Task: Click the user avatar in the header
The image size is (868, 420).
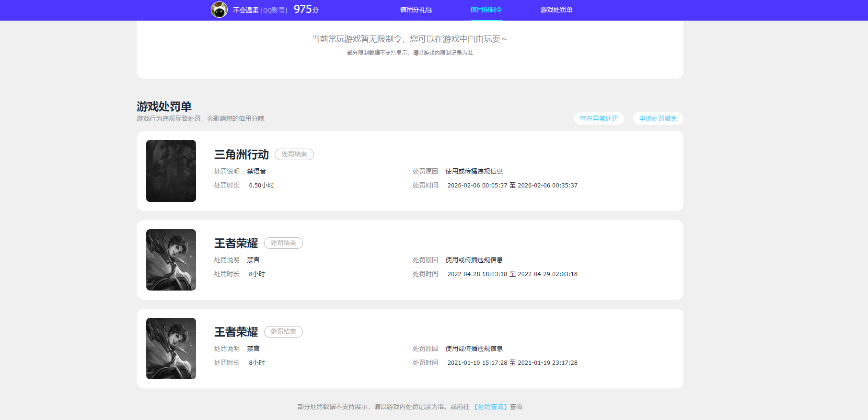Action: [219, 10]
